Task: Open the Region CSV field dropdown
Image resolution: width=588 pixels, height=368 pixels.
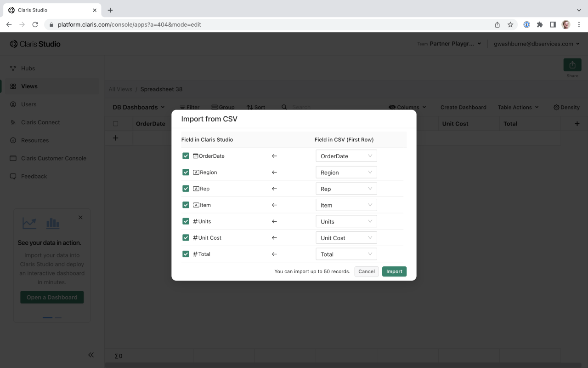Action: point(346,172)
